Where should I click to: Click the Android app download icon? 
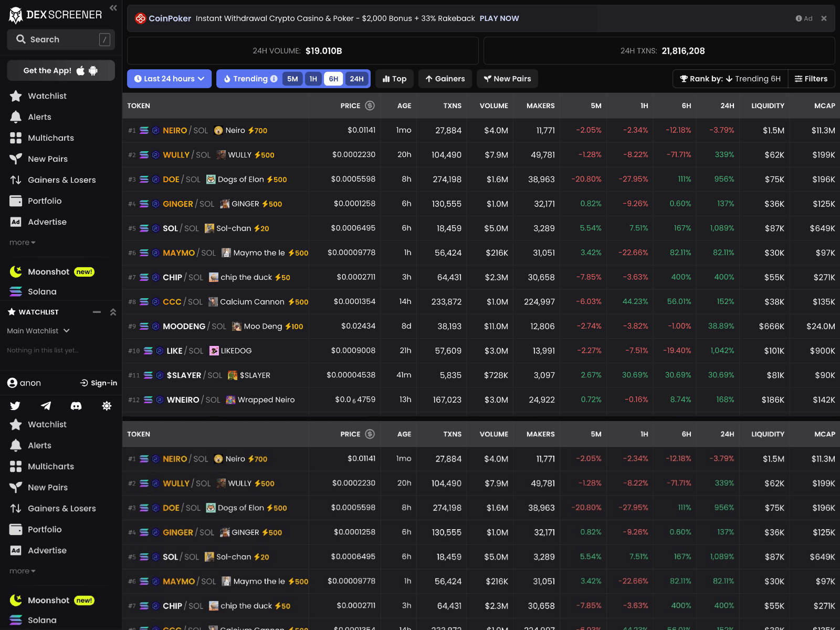click(x=93, y=70)
